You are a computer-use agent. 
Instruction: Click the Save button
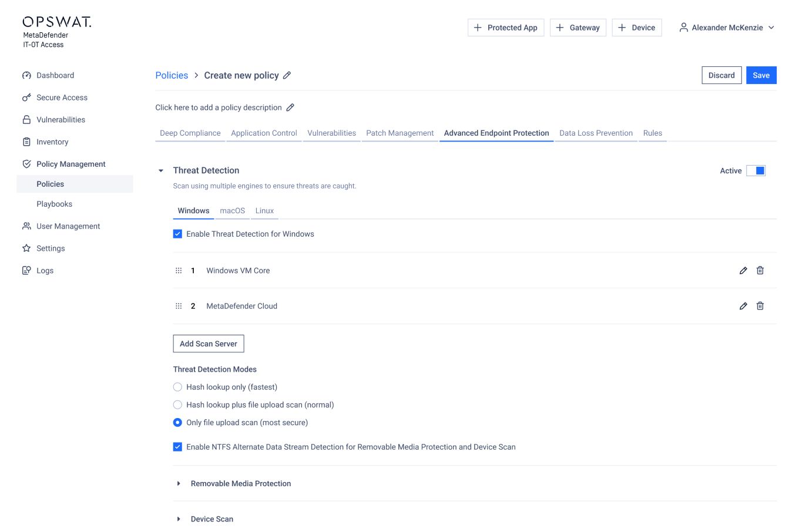pos(761,75)
